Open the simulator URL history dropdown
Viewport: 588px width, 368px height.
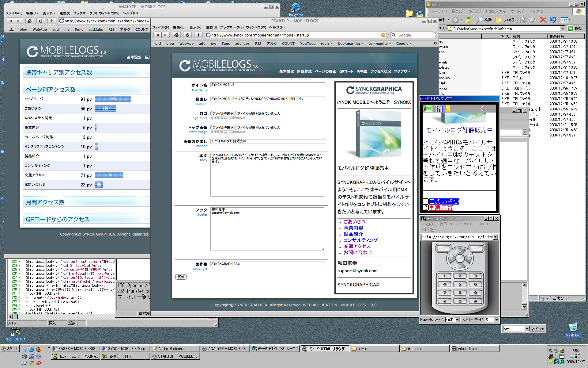point(496,237)
